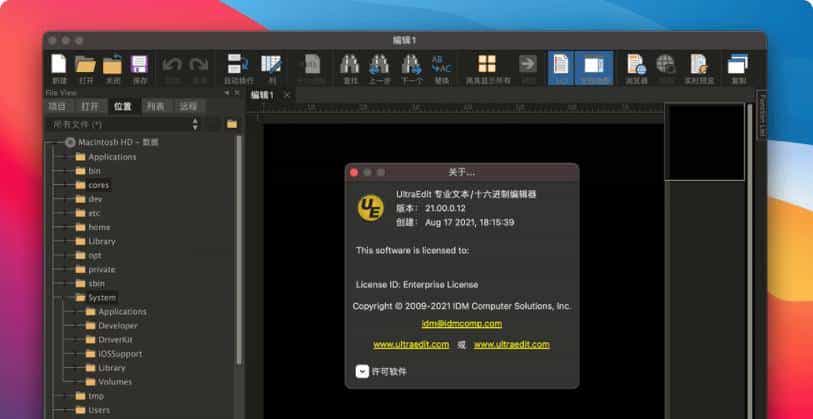The image size is (813, 419).
Task: Open Find with the 查找 binoculars icon
Action: [x=349, y=64]
